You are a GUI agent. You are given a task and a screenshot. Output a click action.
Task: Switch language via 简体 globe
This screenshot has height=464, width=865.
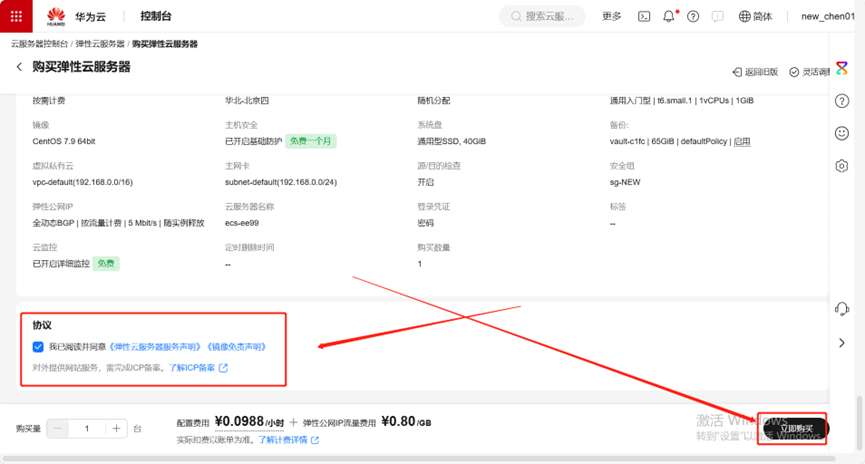click(755, 17)
